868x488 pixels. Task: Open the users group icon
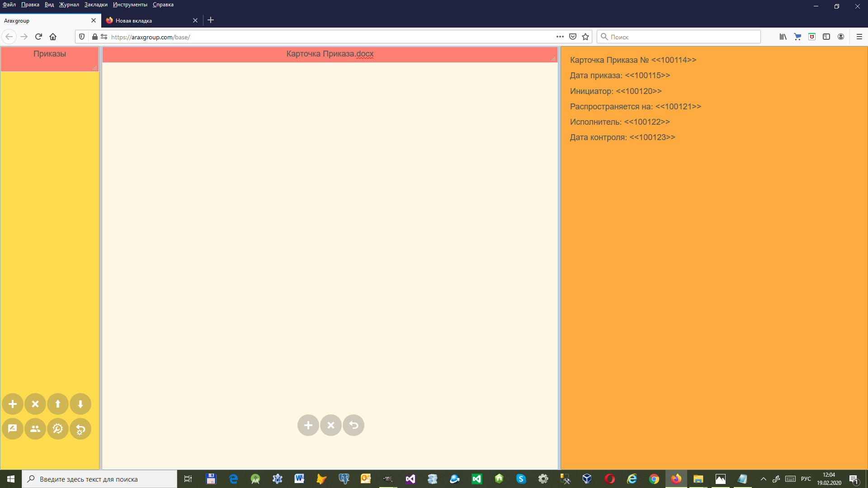click(x=35, y=429)
